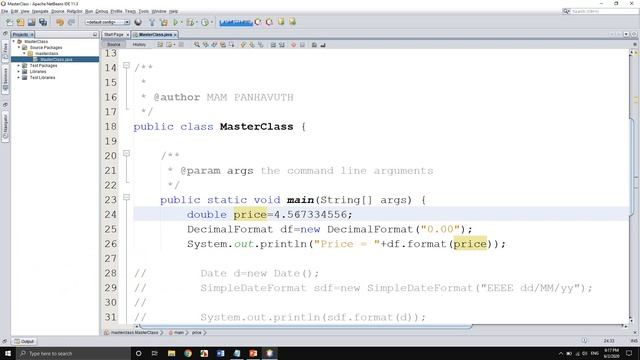Open PowerPoint from taskbar

(253, 353)
